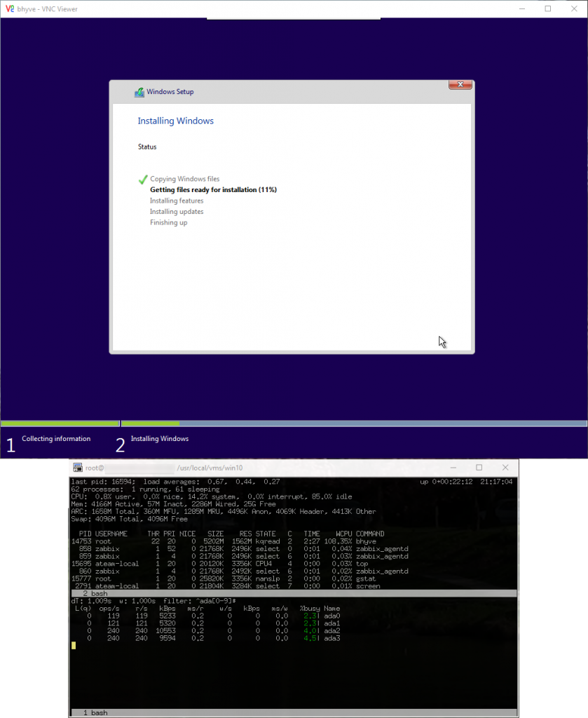Viewport: 588px width, 718px height.
Task: Close the bhyve VNC Viewer window
Action: pyautogui.click(x=574, y=8)
